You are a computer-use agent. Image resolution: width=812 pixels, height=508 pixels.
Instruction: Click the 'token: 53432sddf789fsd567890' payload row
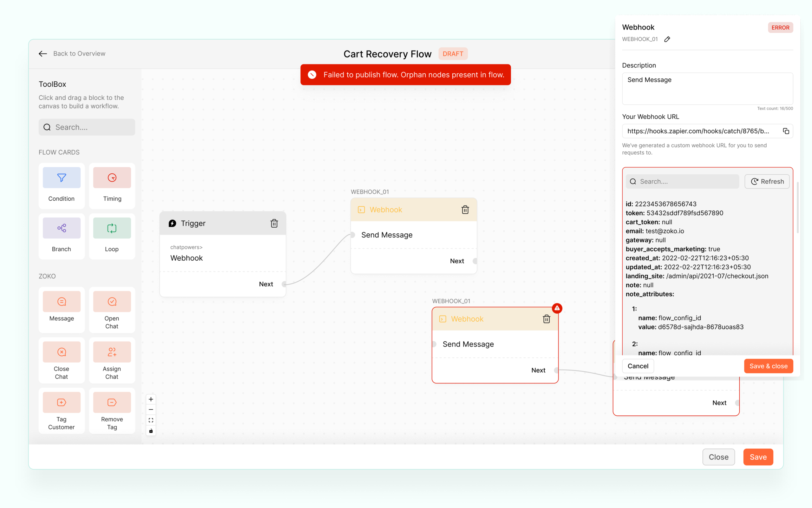674,213
